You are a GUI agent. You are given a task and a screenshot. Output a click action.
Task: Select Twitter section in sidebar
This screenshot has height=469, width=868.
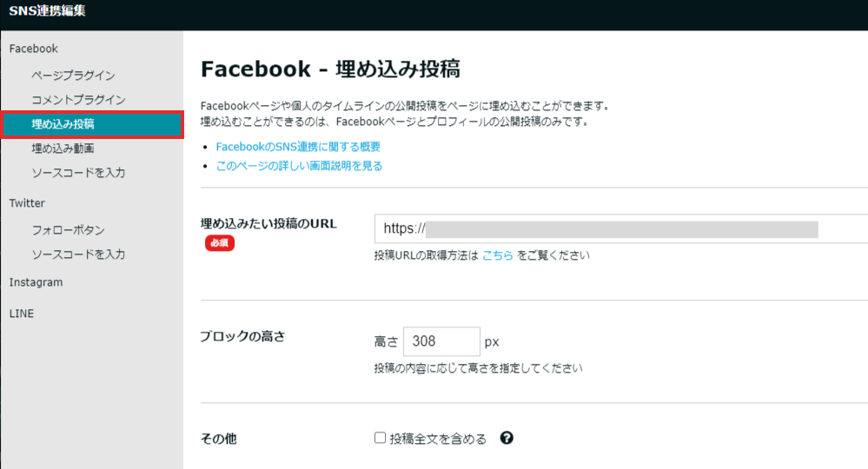[27, 203]
